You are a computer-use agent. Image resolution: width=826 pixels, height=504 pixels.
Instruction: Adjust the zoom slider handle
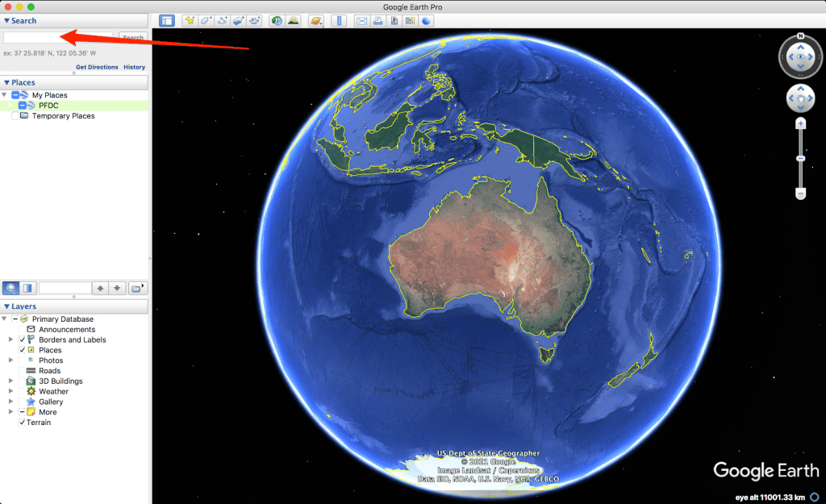[x=801, y=159]
